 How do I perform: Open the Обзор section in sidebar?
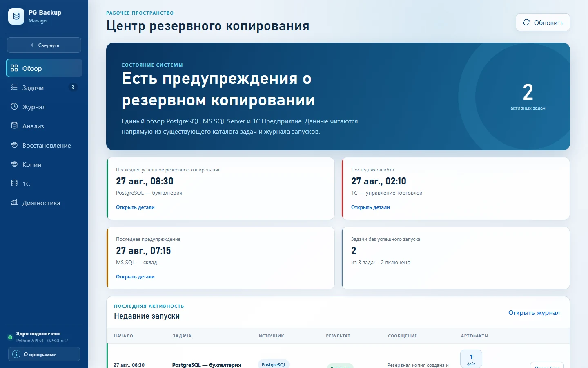click(x=44, y=68)
